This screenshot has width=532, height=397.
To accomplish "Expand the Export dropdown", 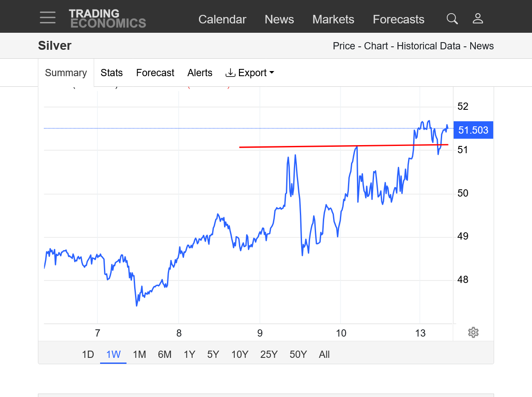I will coord(250,73).
